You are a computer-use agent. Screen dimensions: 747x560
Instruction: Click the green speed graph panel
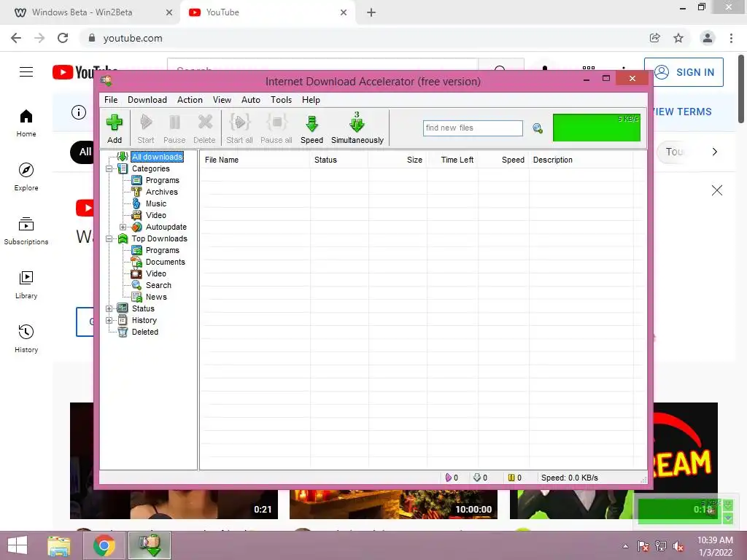pos(597,127)
